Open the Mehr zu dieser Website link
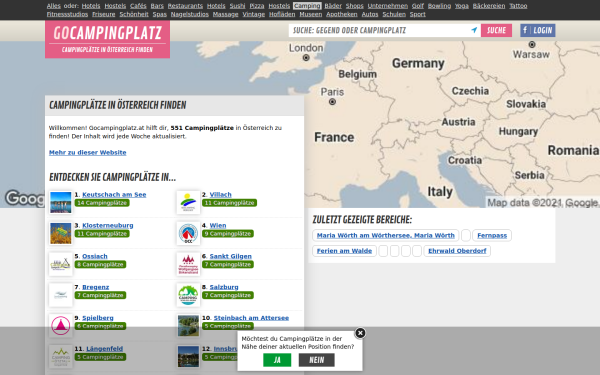Image resolution: width=600 pixels, height=375 pixels. click(88, 152)
